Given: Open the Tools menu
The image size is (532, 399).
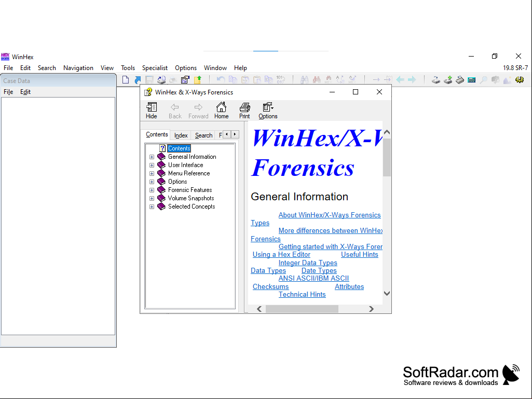Looking at the screenshot, I should point(128,68).
